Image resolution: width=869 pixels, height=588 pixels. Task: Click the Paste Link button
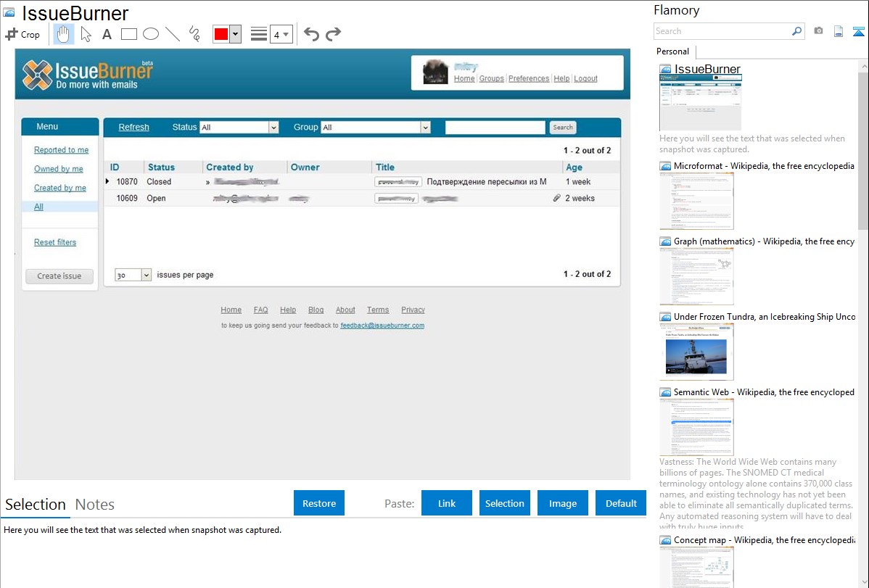click(447, 503)
